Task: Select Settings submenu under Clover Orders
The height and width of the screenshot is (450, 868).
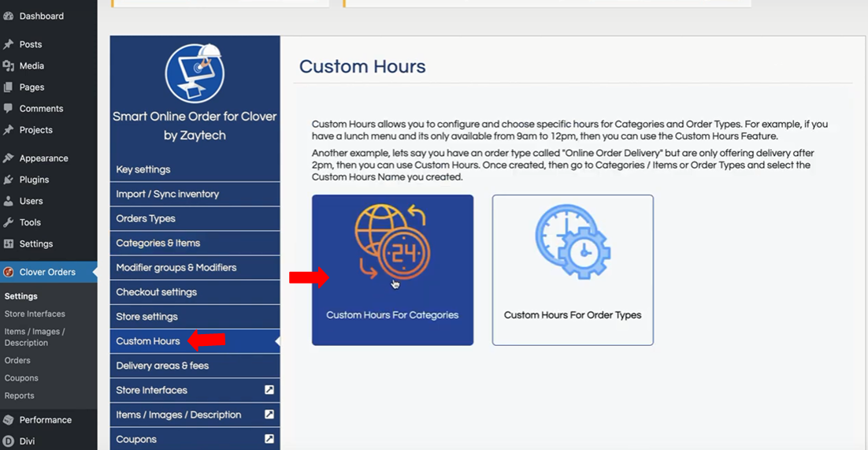Action: [21, 296]
